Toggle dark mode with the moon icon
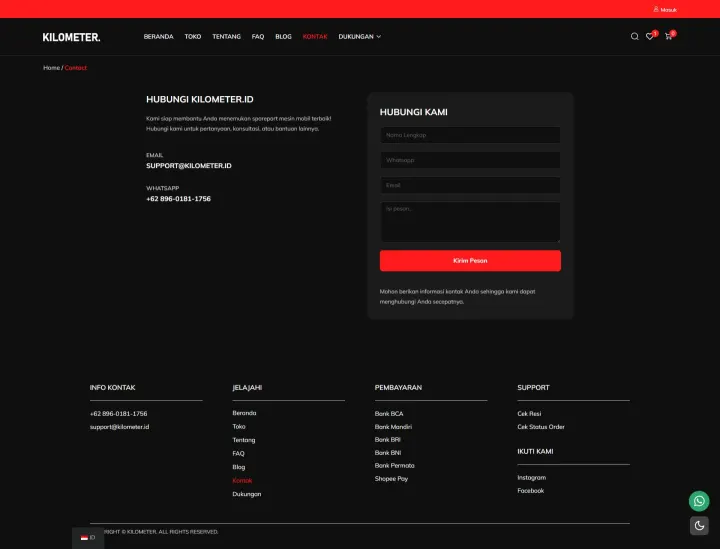Image resolution: width=720 pixels, height=549 pixels. 699,526
